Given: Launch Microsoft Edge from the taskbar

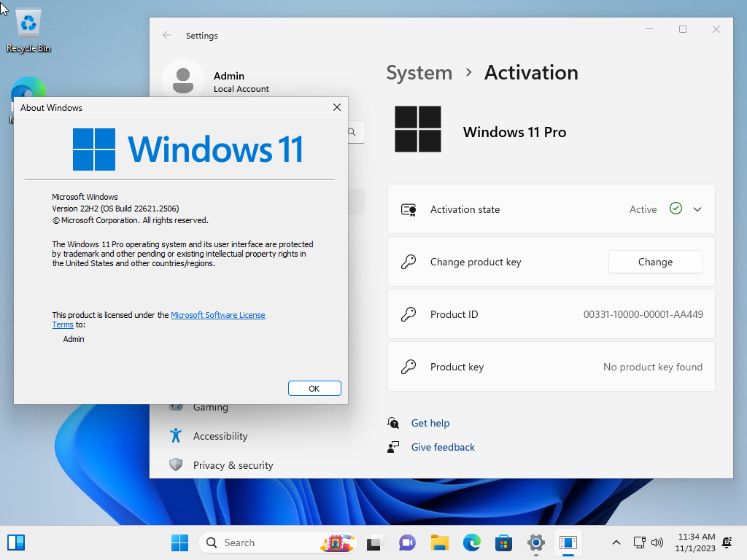Looking at the screenshot, I should pyautogui.click(x=472, y=542).
